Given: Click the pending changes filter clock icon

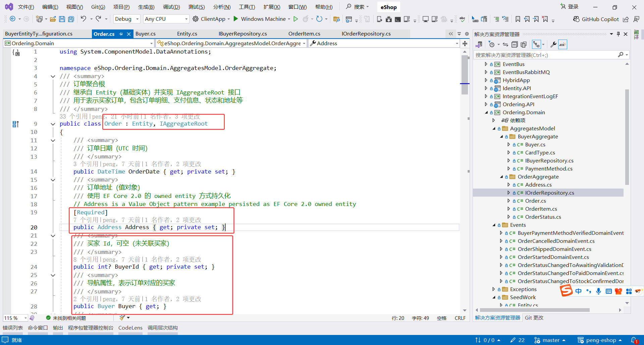Looking at the screenshot, I should pos(492,44).
